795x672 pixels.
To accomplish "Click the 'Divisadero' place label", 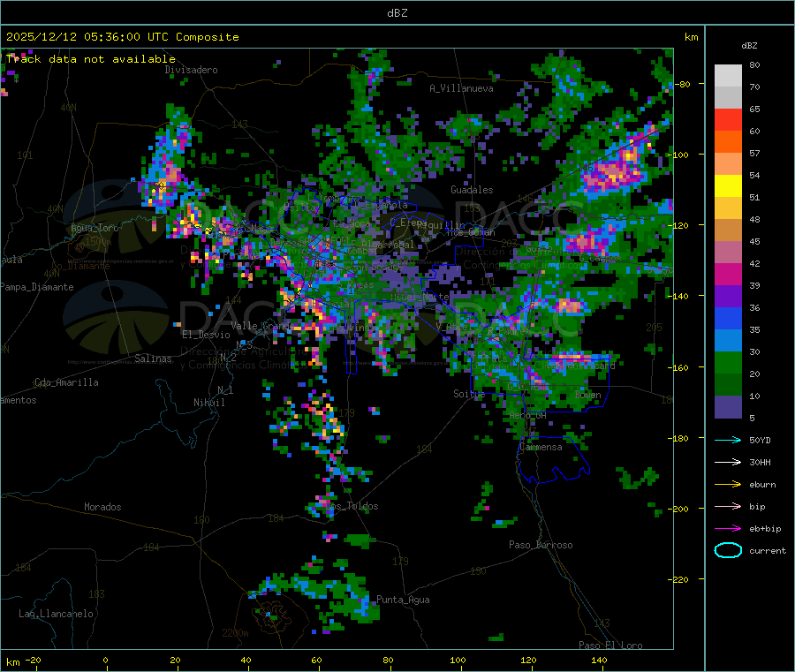I will pos(191,70).
